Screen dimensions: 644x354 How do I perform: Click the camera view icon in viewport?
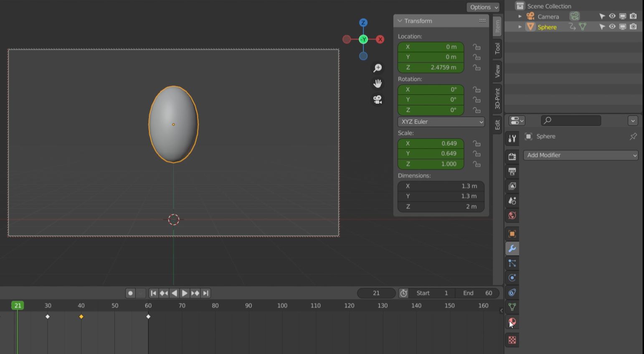(x=378, y=99)
